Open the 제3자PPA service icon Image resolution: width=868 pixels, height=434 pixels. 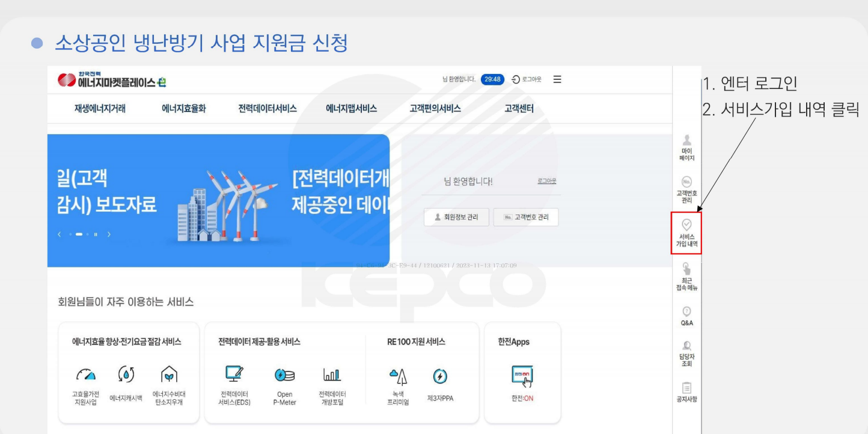(440, 385)
